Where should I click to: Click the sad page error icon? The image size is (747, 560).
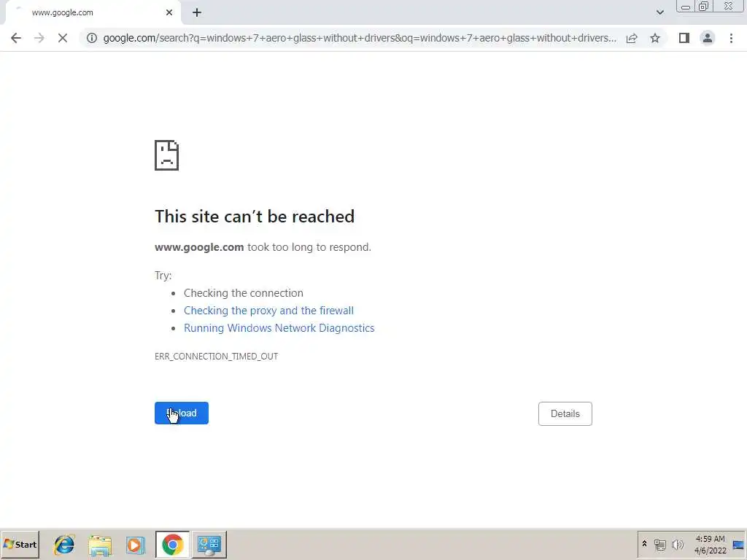167,155
